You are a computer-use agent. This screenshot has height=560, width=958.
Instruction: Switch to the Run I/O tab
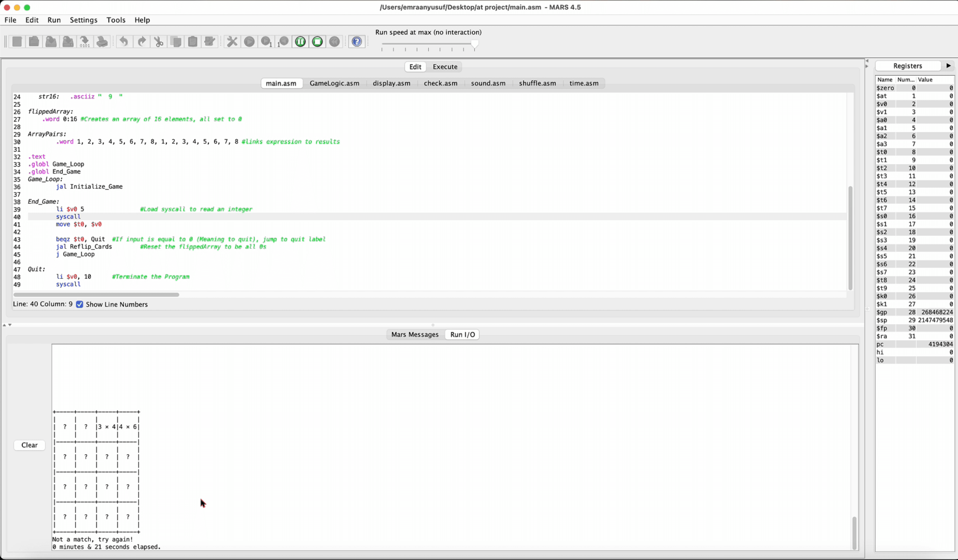462,334
